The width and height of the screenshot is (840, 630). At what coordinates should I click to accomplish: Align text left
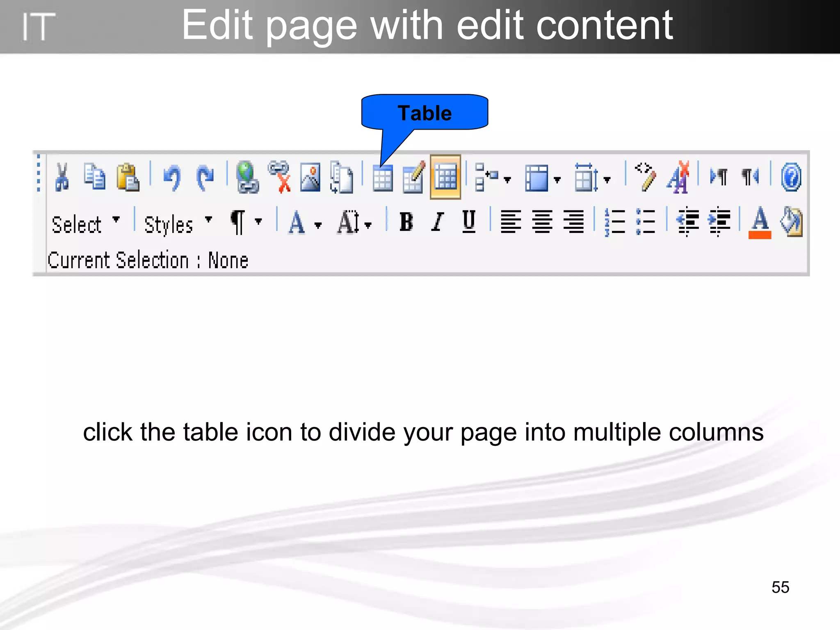point(511,221)
